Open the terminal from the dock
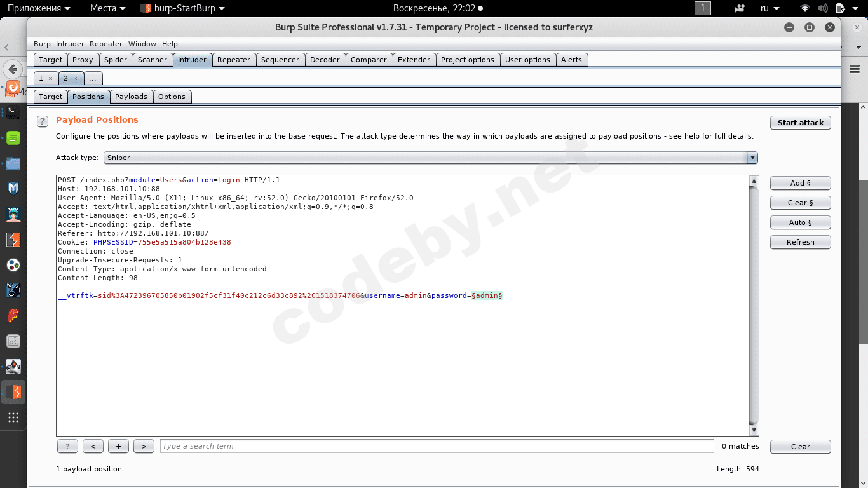Image resolution: width=868 pixels, height=488 pixels. pos(13,112)
